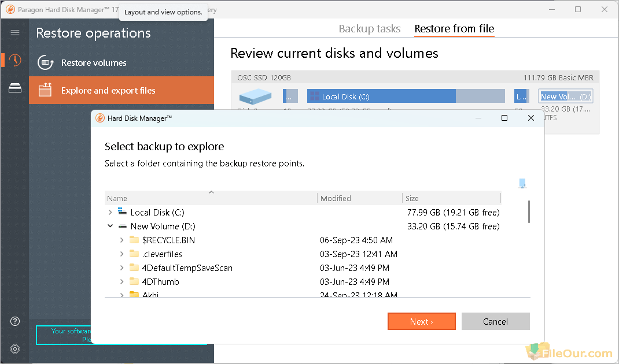The height and width of the screenshot is (364, 619).
Task: Select the 4DefaultTempSaveScan row
Action: (x=303, y=268)
